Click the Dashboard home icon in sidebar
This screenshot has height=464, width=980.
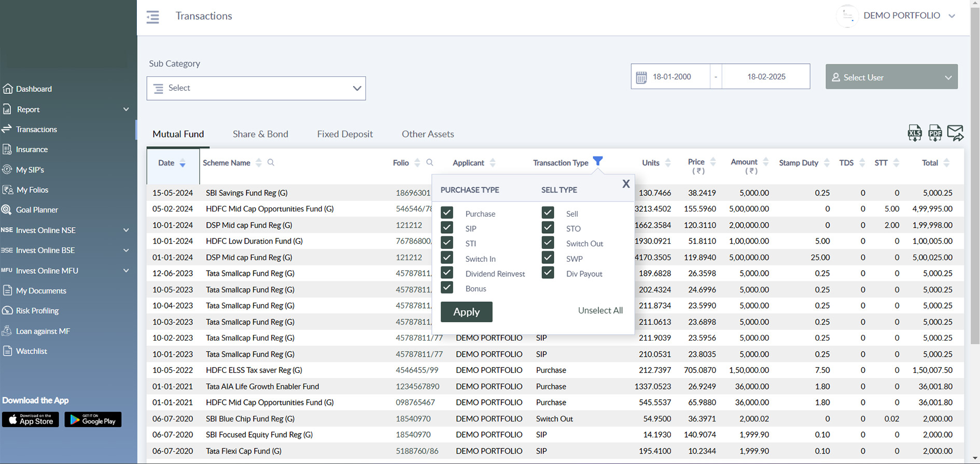click(x=7, y=89)
